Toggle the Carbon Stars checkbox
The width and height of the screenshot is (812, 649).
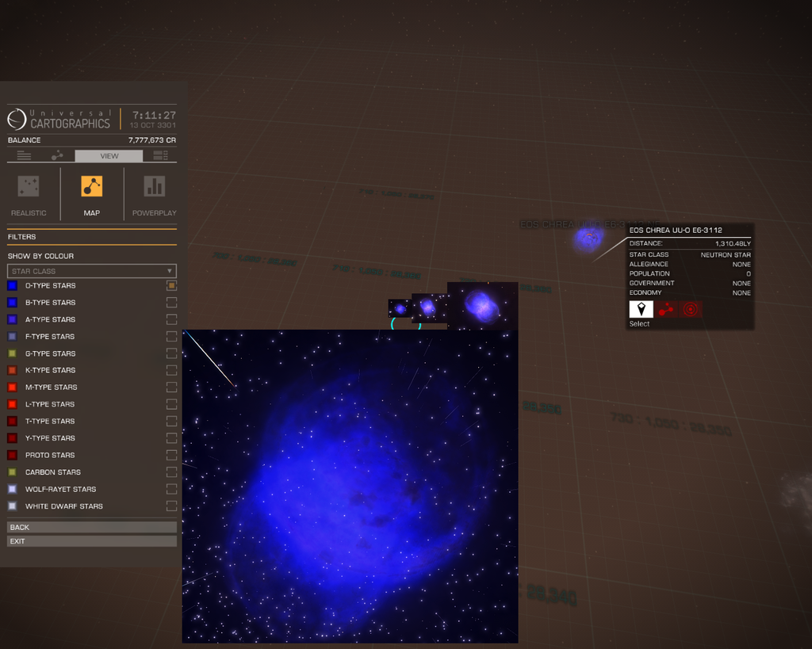click(171, 472)
